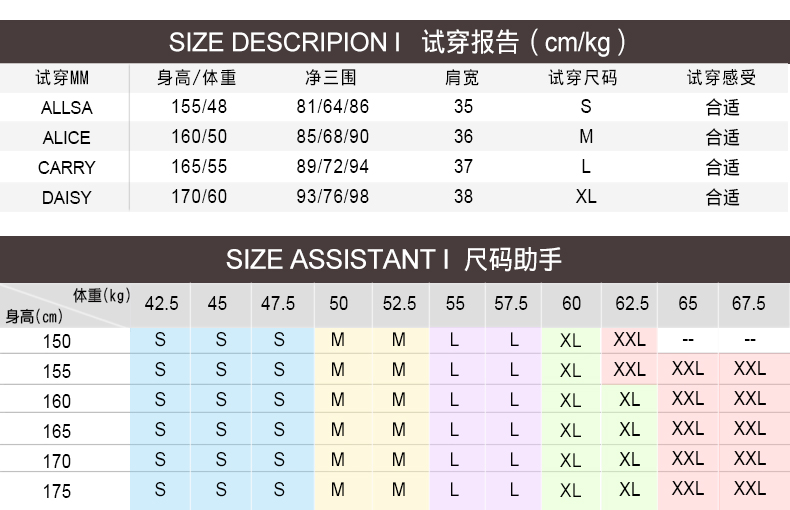The width and height of the screenshot is (790, 510).
Task: Click the 试穿尺码 column header
Action: (x=584, y=78)
